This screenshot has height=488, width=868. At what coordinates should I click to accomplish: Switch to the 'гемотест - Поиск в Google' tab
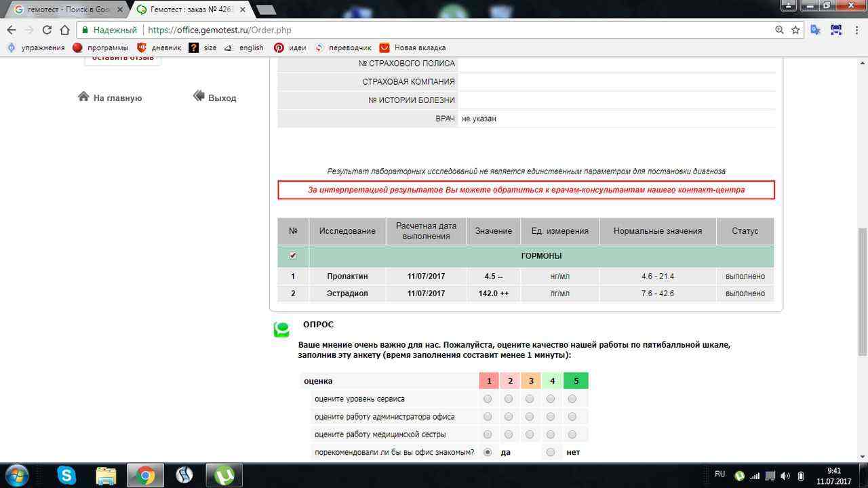pos(68,9)
